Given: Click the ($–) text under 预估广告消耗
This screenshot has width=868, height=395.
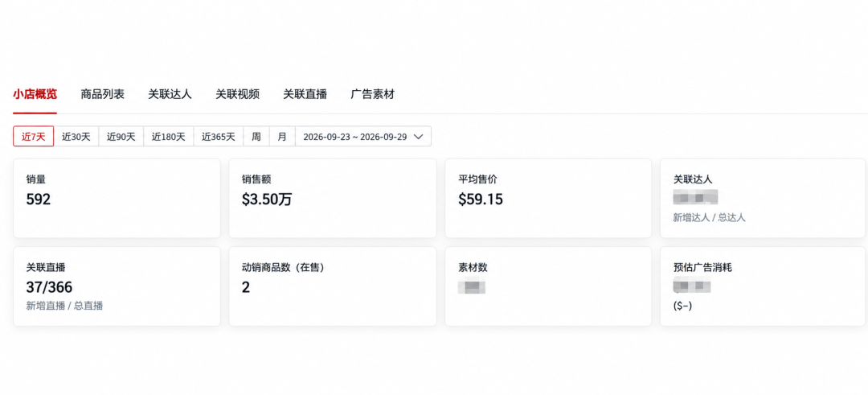Looking at the screenshot, I should click(x=682, y=305).
